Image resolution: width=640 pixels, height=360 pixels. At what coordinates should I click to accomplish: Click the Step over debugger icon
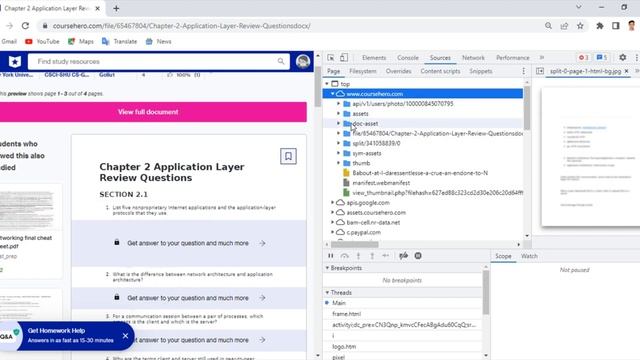pos(344,256)
